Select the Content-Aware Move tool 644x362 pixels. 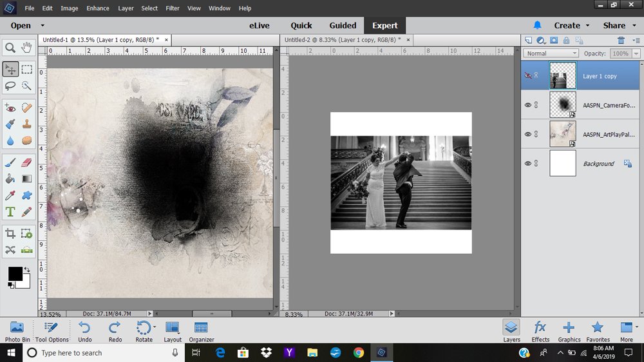10,250
